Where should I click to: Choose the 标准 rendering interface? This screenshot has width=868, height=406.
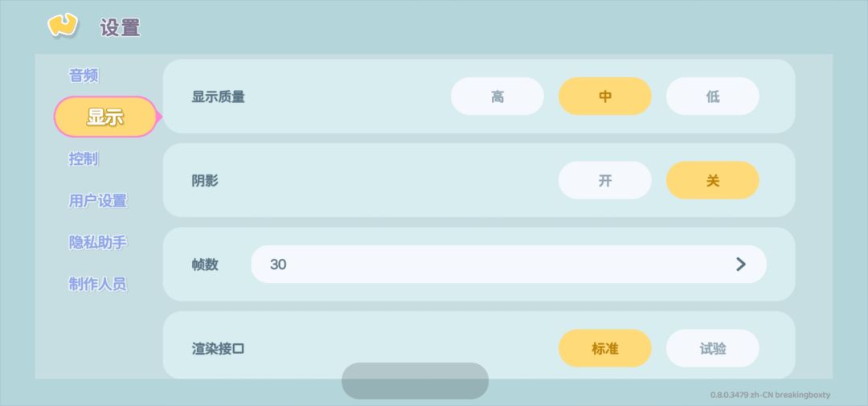[605, 348]
